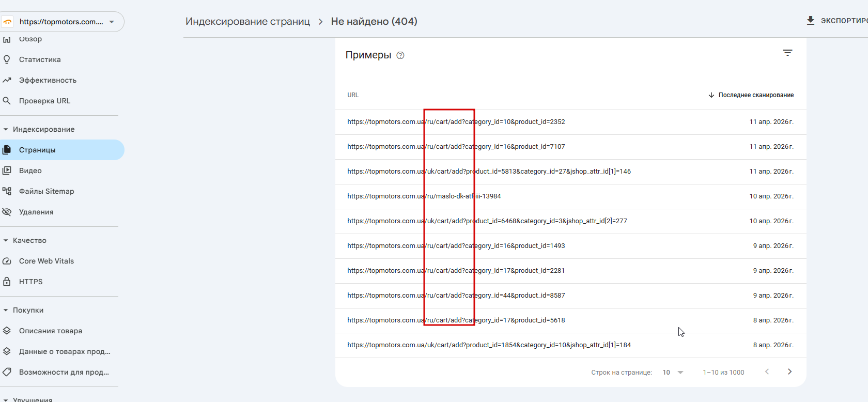Open Файлы Sitemap page
This screenshot has height=402, width=868.
(47, 191)
